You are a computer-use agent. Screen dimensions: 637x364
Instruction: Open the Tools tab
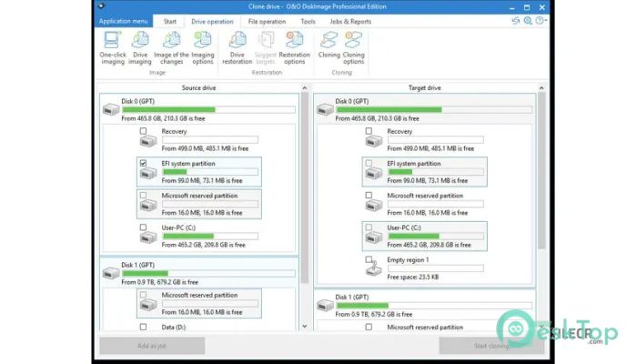point(308,22)
